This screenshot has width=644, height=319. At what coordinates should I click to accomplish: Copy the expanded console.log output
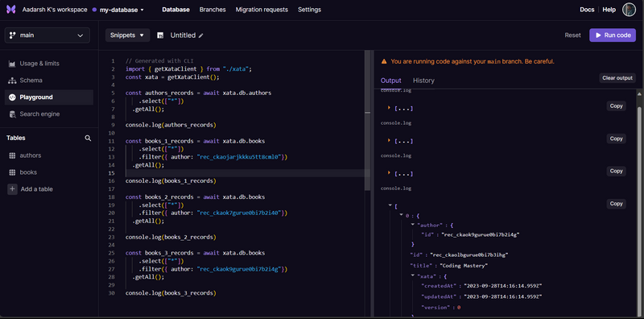pyautogui.click(x=616, y=204)
